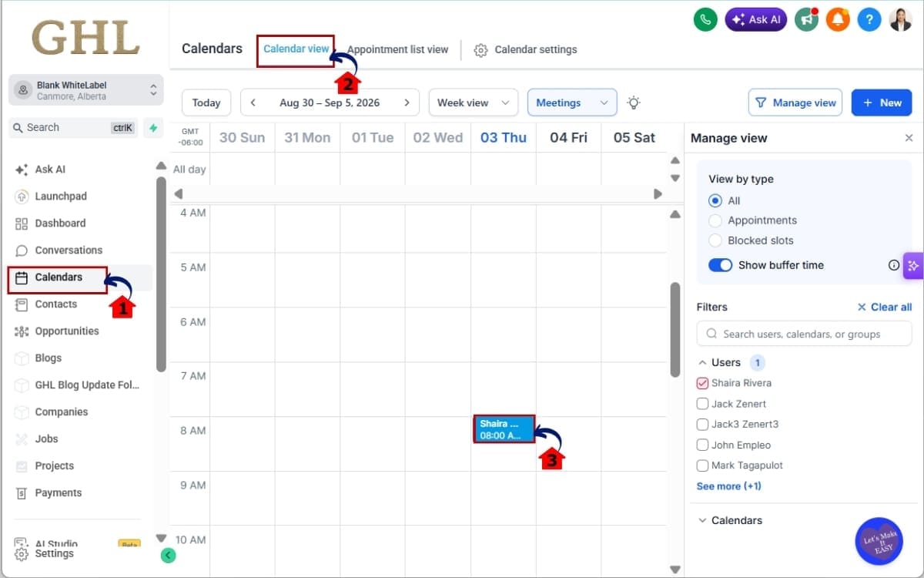Open the Week view dropdown
This screenshot has height=578, width=924.
click(x=473, y=102)
